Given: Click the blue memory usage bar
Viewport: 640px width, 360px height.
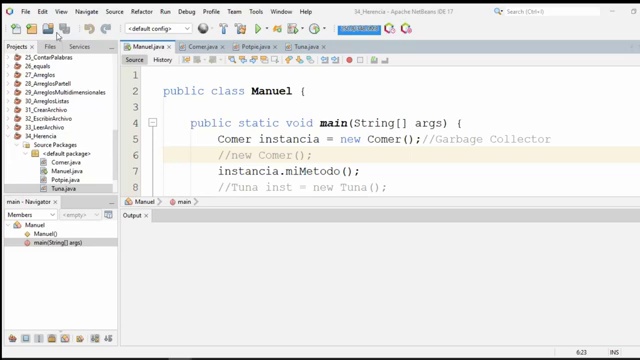Looking at the screenshot, I should click(x=359, y=29).
